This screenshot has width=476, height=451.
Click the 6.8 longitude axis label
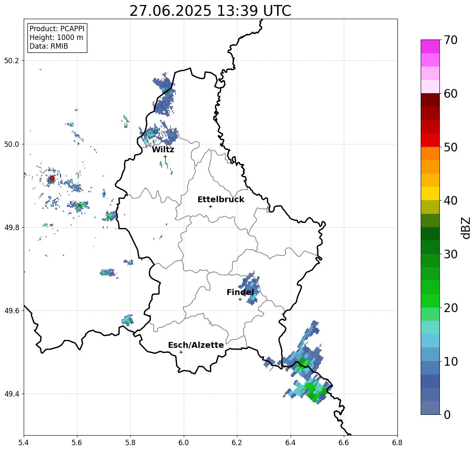click(397, 443)
